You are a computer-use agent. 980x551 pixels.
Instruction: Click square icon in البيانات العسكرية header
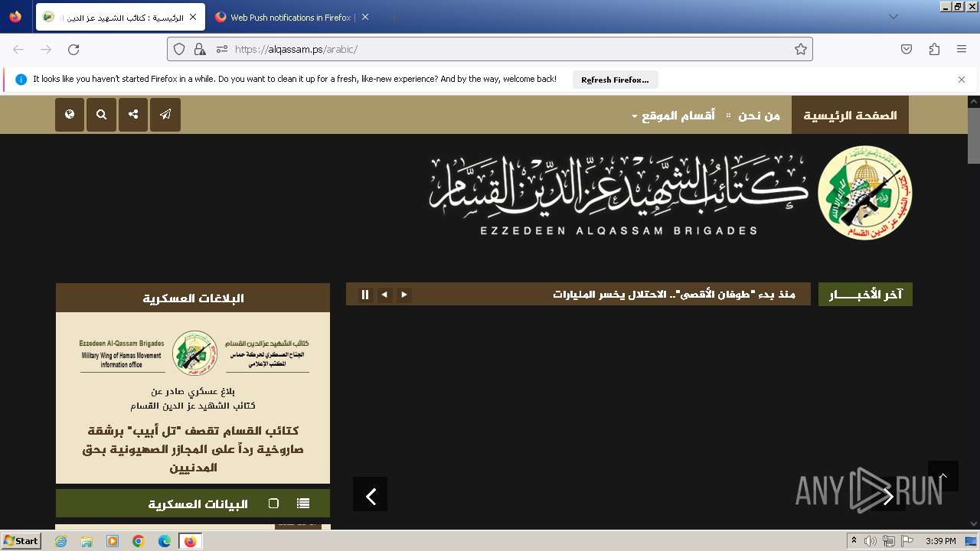(x=273, y=504)
